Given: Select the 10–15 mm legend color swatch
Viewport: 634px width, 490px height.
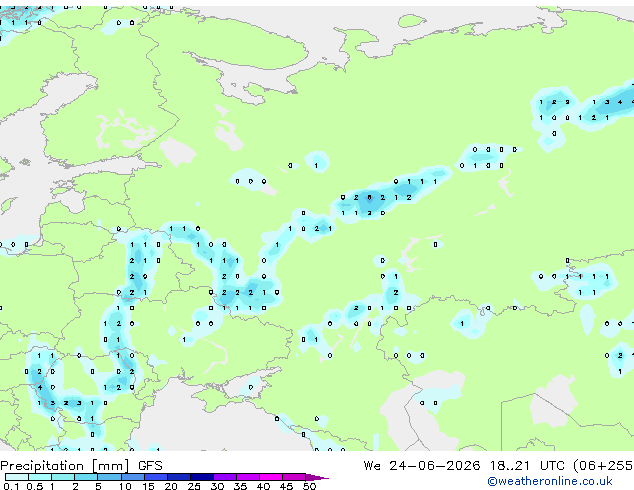Looking at the screenshot, I should pyautogui.click(x=133, y=477).
